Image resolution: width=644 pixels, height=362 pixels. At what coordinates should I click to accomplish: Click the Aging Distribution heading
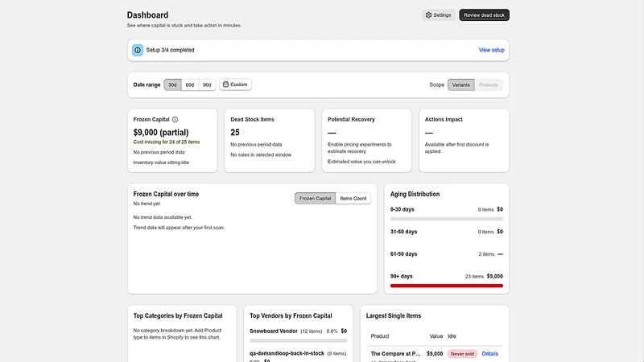pos(415,194)
